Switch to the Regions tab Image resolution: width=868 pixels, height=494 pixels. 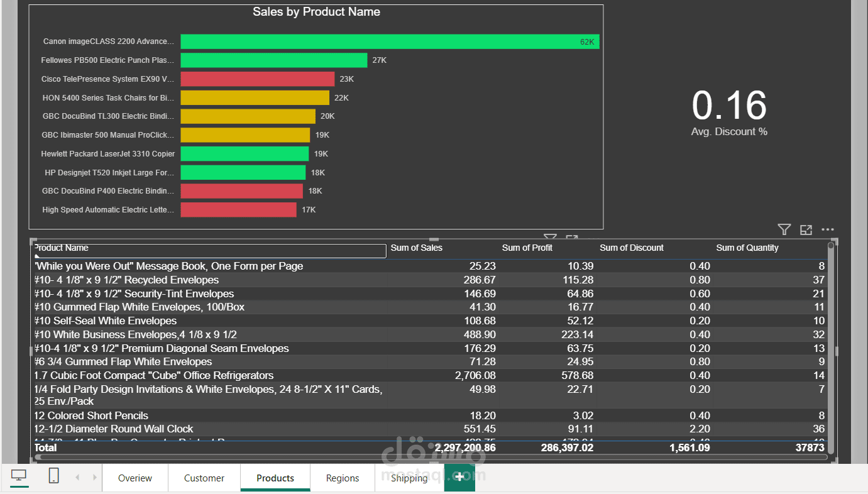coord(343,478)
